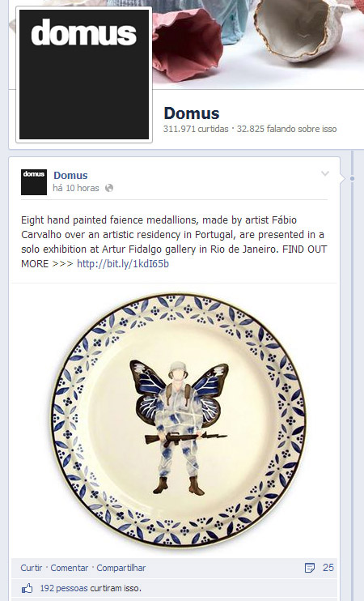The height and width of the screenshot is (601, 364).
Task: Click the timeline marker dot beside post
Action: click(352, 179)
